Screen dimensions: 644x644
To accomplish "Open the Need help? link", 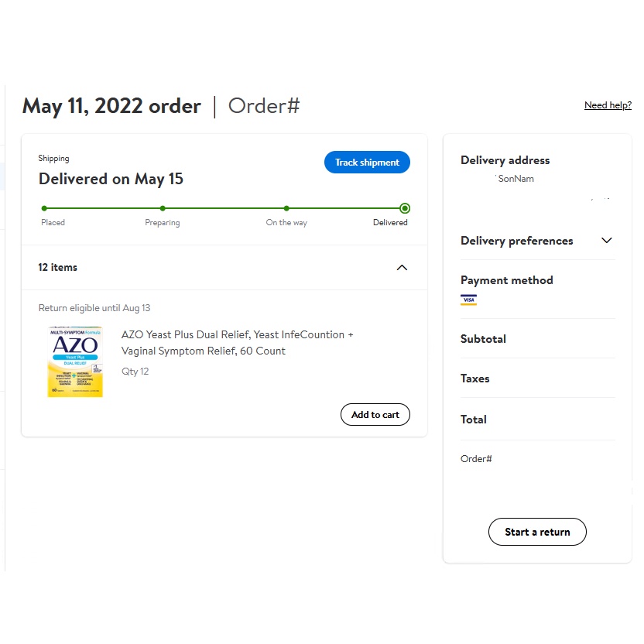I will click(x=608, y=105).
